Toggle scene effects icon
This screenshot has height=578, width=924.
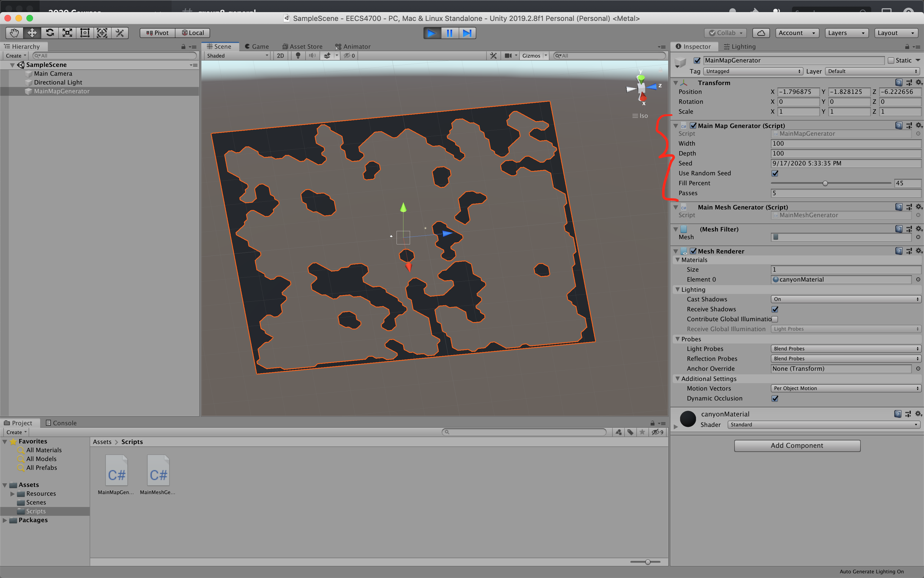(327, 55)
